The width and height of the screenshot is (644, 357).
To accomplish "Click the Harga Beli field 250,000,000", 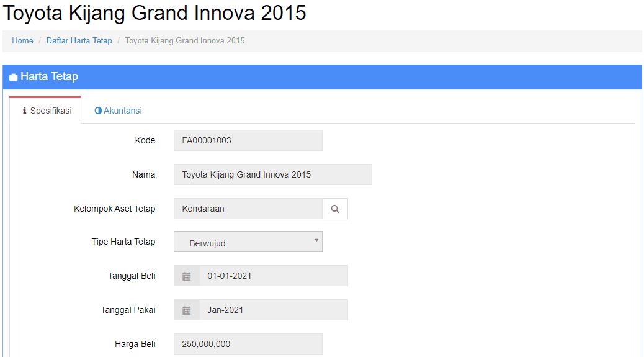I will (248, 344).
